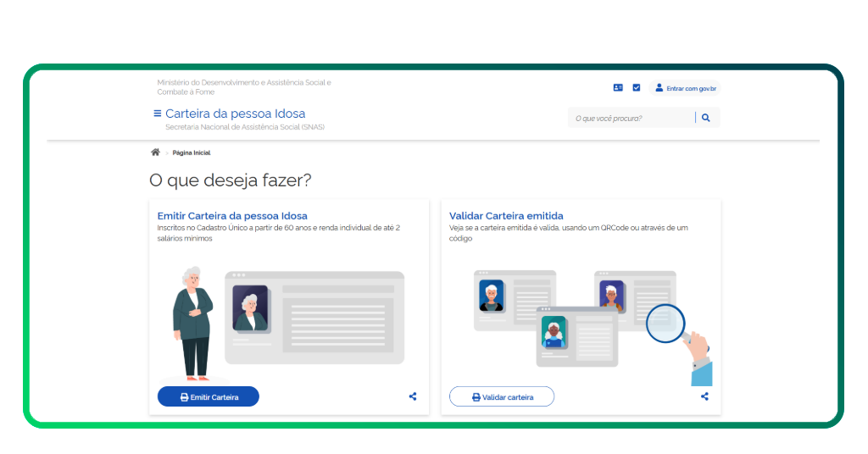
Task: Open the Validar Carteira emitida heading
Action: coord(506,216)
